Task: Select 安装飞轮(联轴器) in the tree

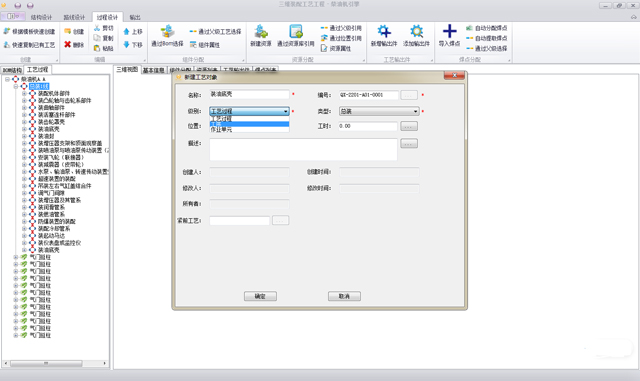Action: pos(61,157)
